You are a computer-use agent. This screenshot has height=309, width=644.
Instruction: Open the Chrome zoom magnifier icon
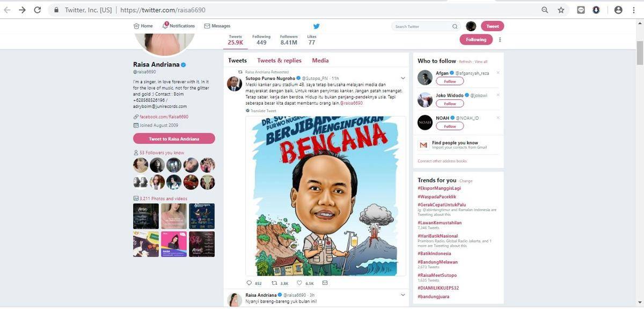click(x=545, y=10)
